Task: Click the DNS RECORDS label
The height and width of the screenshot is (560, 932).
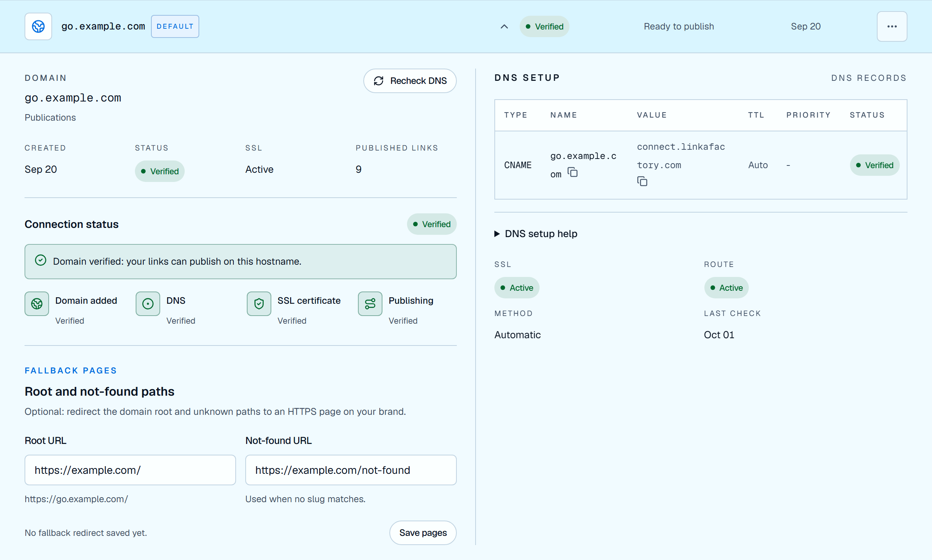Action: tap(869, 78)
